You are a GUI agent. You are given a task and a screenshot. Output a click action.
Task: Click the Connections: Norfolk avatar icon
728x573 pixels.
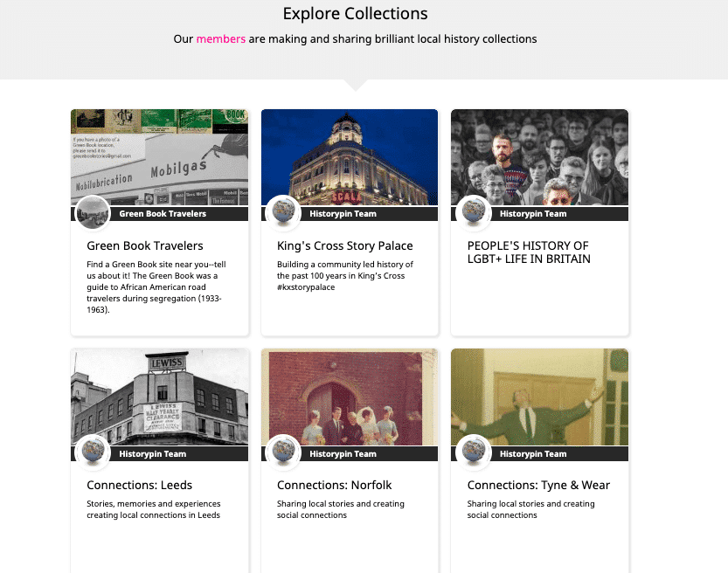click(x=283, y=452)
